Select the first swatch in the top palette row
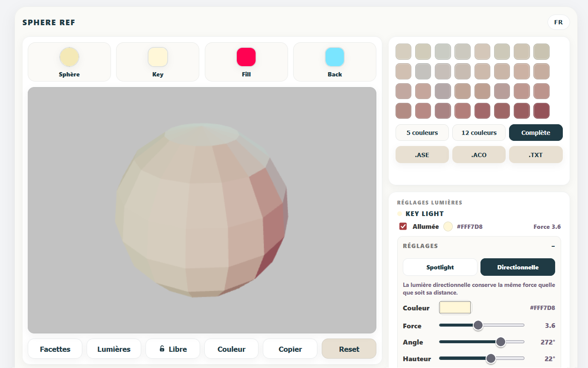588x368 pixels. (403, 52)
